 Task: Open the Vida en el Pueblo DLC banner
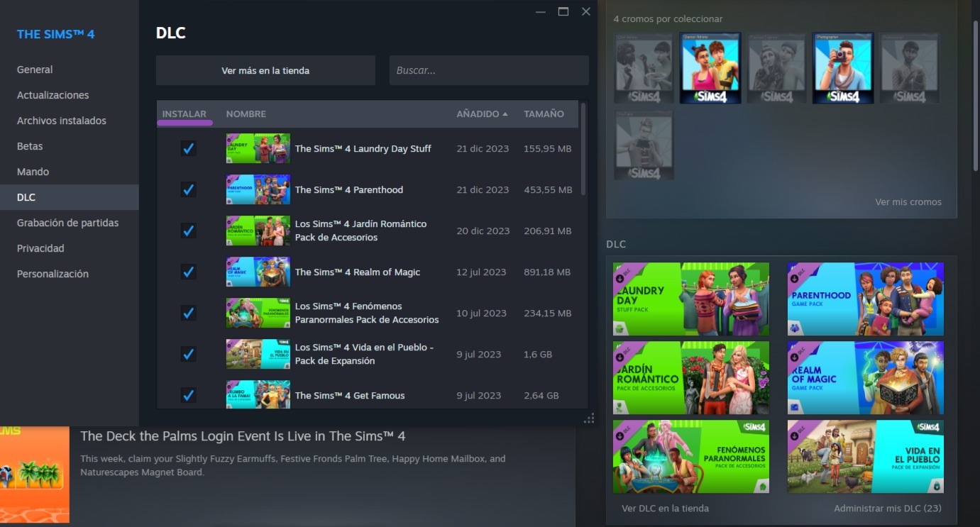pos(865,457)
